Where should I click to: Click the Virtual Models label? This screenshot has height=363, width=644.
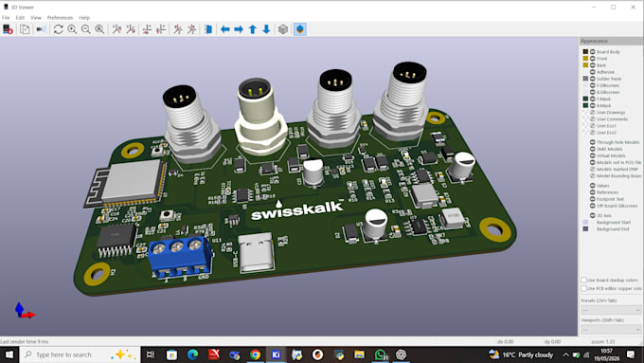(x=611, y=155)
